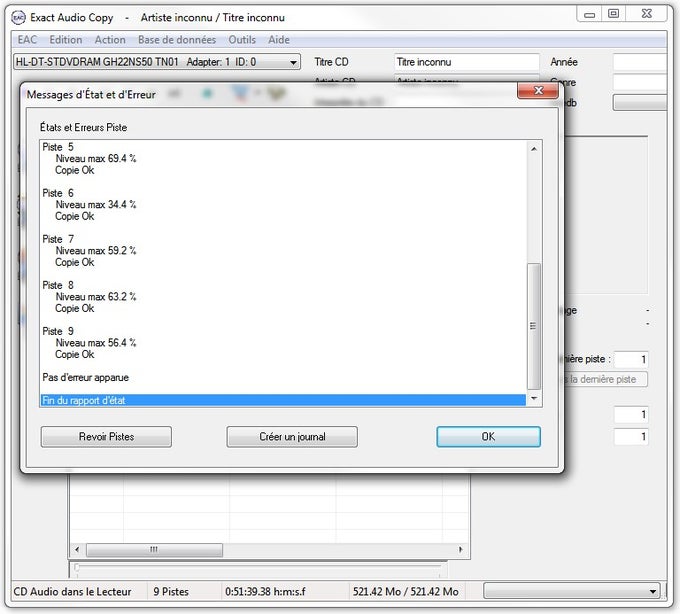Minimize the Exact Audio Copy window
The width and height of the screenshot is (680, 614).
tap(589, 14)
